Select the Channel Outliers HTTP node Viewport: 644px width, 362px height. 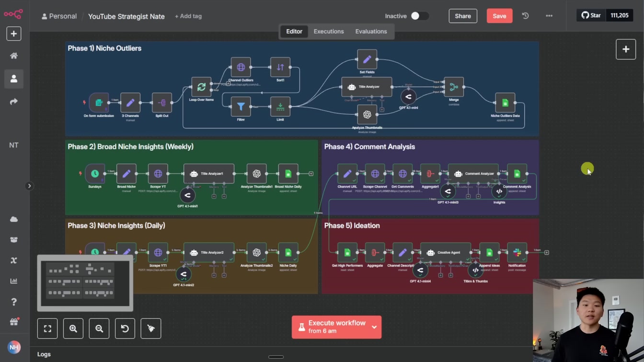click(241, 68)
